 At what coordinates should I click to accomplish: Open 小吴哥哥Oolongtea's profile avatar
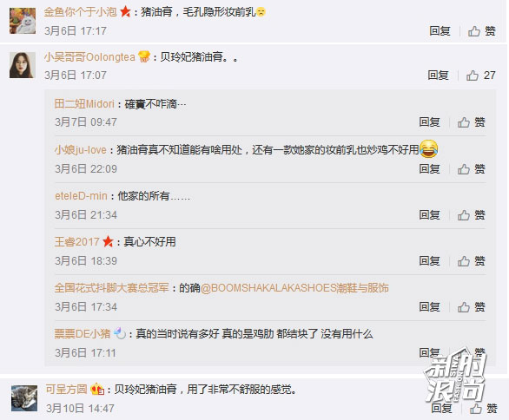pos(23,65)
